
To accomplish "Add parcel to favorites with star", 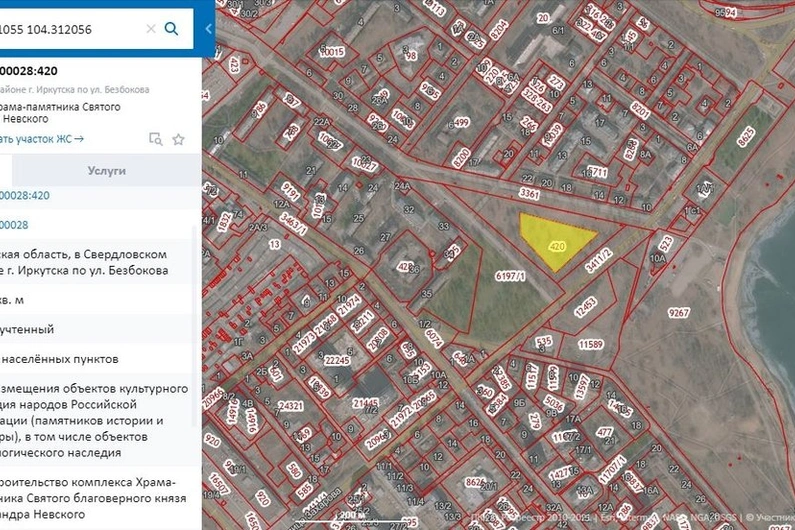I will (x=178, y=139).
